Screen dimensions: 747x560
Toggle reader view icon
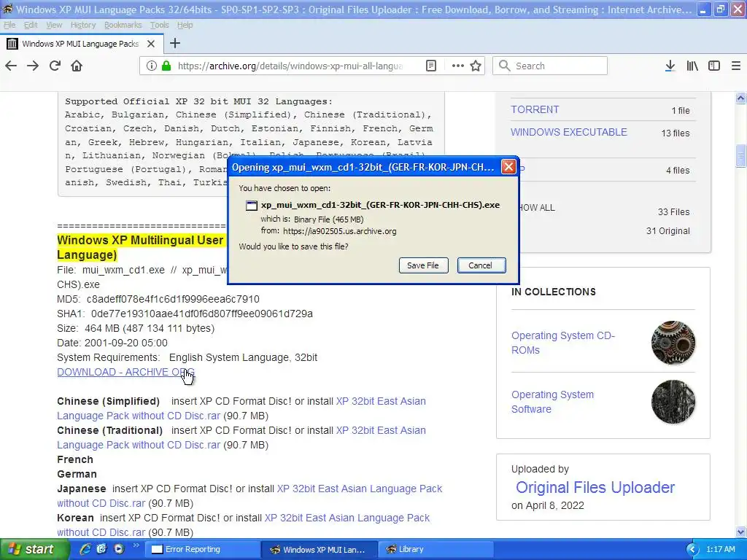coord(430,66)
